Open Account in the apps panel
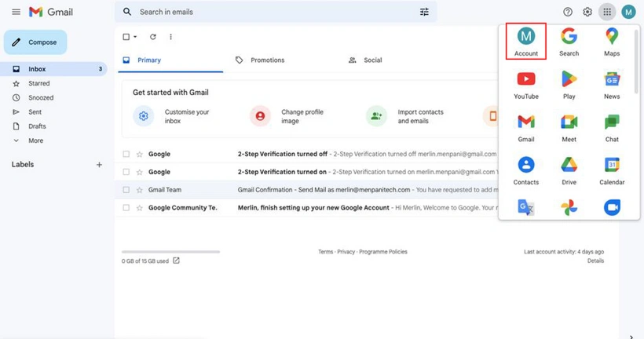The image size is (644, 339). [x=526, y=42]
